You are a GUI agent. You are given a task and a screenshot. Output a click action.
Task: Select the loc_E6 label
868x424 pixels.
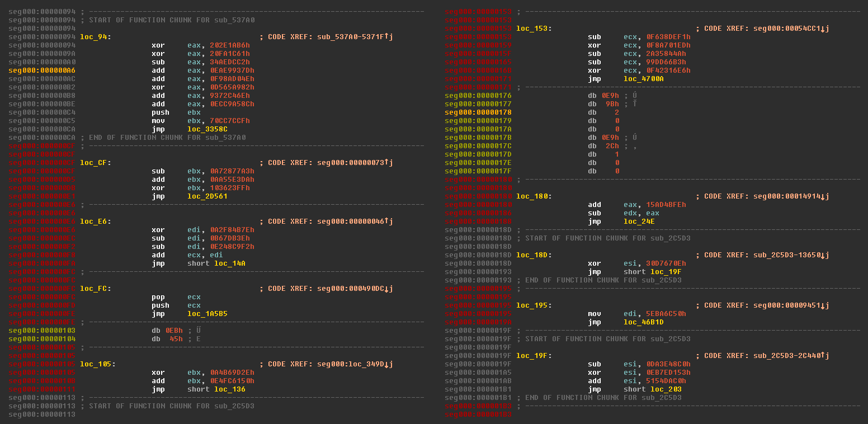[95, 222]
